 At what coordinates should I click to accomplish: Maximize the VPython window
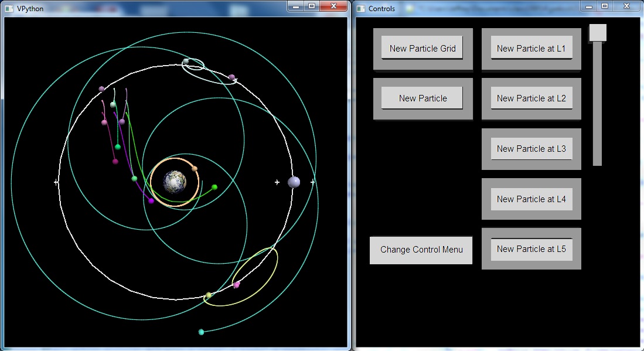(312, 6)
